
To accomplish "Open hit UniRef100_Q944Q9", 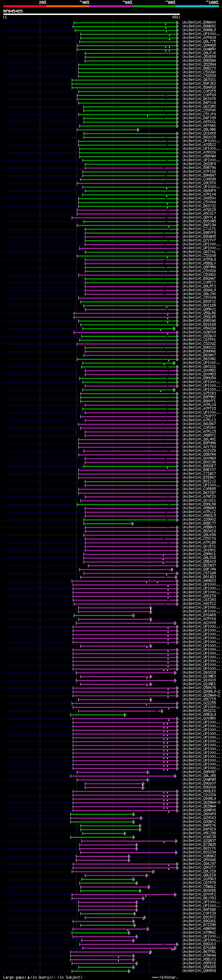I will [x=199, y=45].
